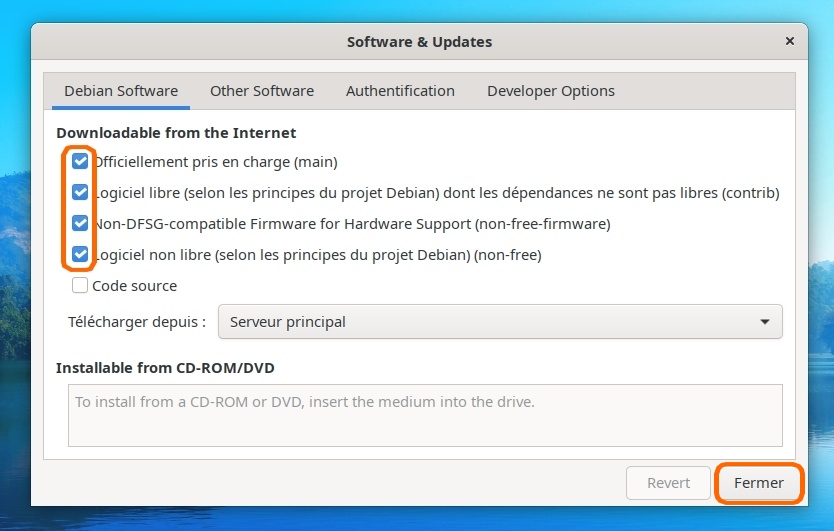
Task: Click the Télécharger depuis label
Action: [137, 322]
